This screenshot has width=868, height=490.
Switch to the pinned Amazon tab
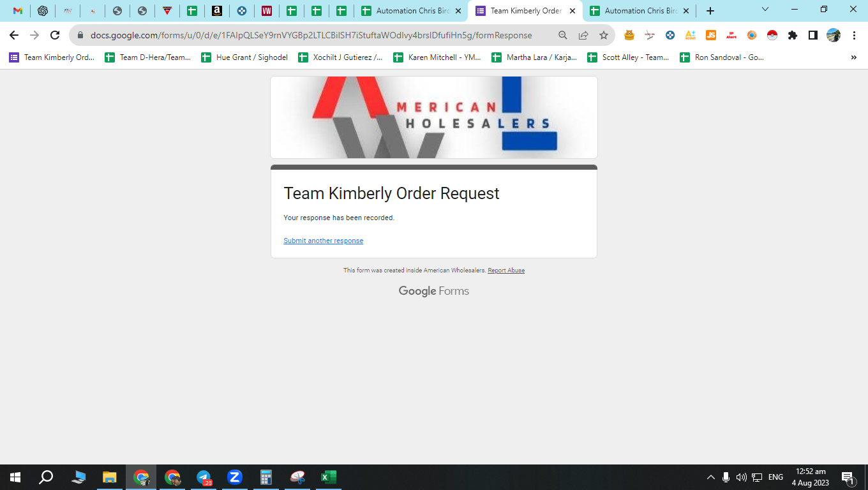click(x=217, y=11)
